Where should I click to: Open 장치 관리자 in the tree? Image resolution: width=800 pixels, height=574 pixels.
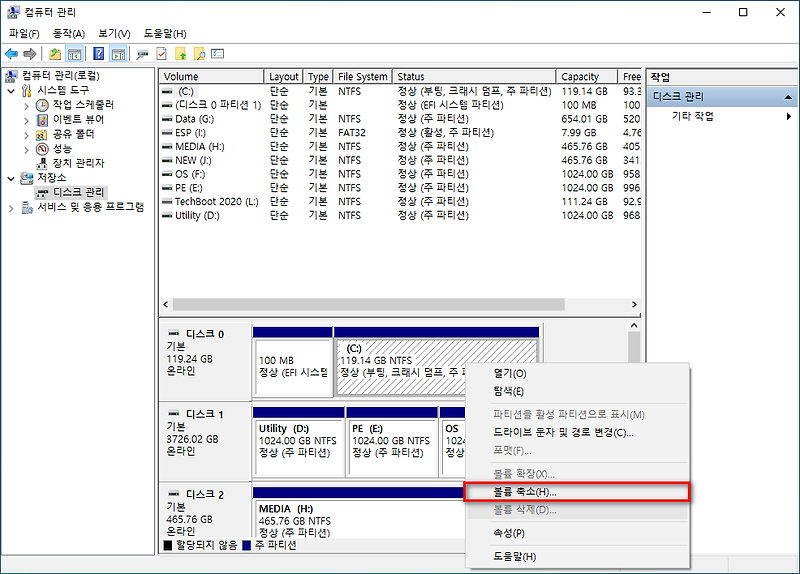pyautogui.click(x=78, y=163)
